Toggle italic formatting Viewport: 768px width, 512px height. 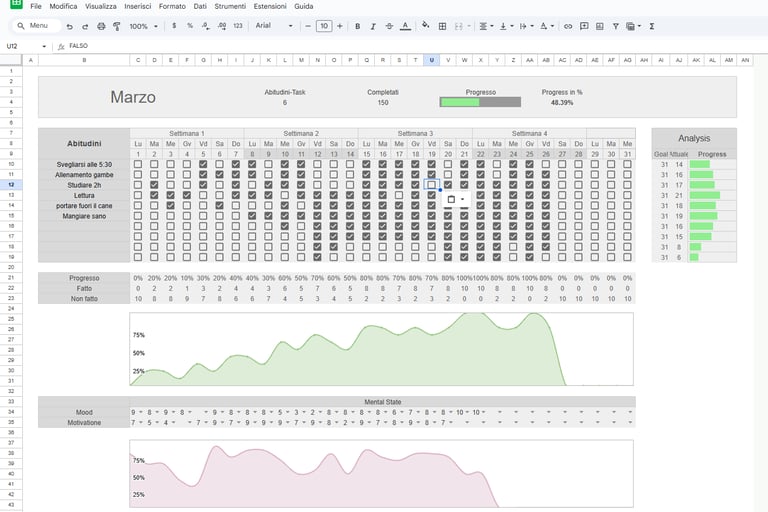(373, 26)
